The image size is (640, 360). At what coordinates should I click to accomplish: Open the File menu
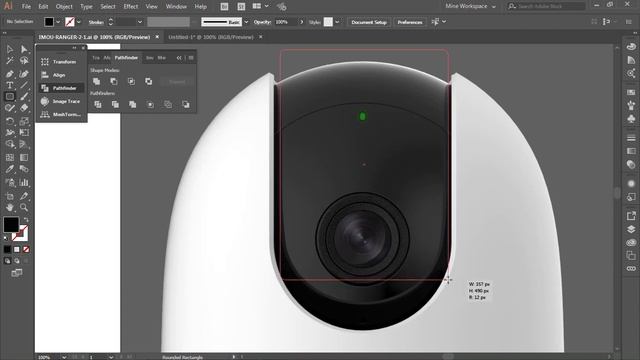pos(26,7)
